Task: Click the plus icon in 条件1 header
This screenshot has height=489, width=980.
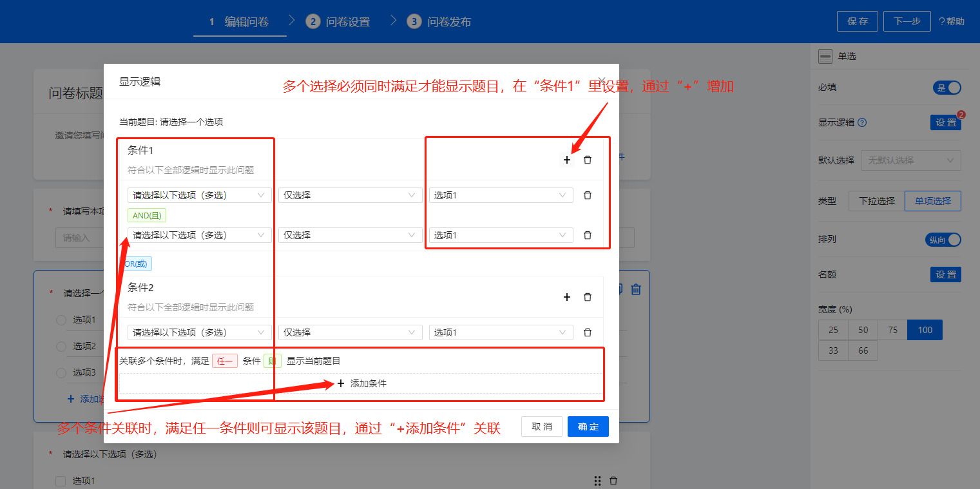Action: point(567,160)
